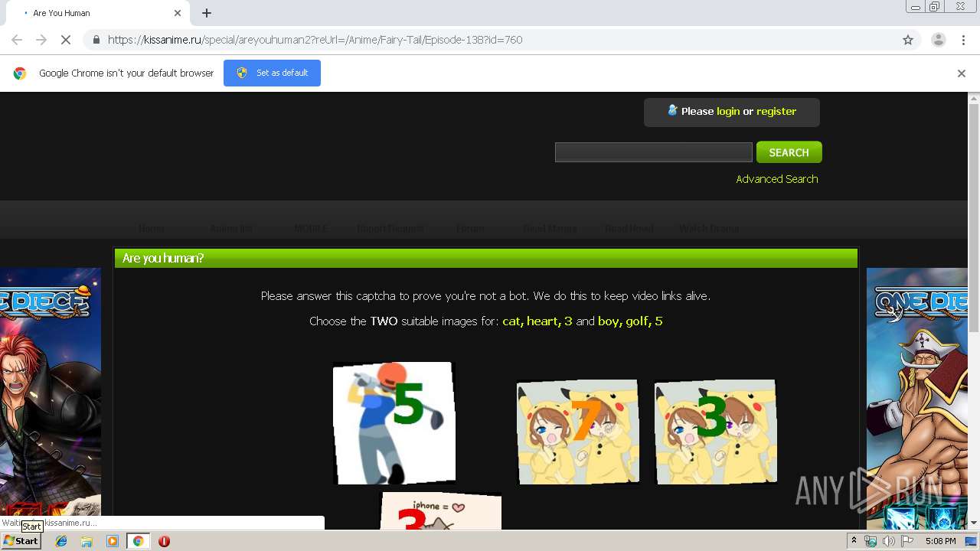
Task: Click the green SEARCH button
Action: 789,152
